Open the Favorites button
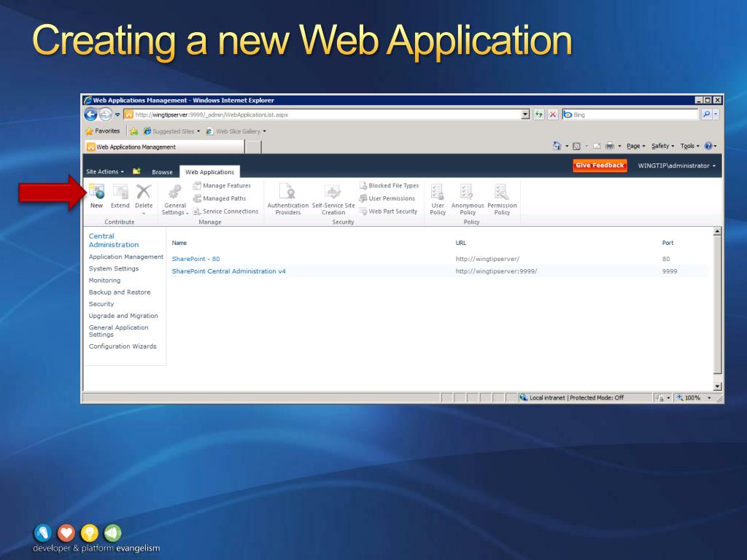The image size is (747, 560). coord(102,131)
